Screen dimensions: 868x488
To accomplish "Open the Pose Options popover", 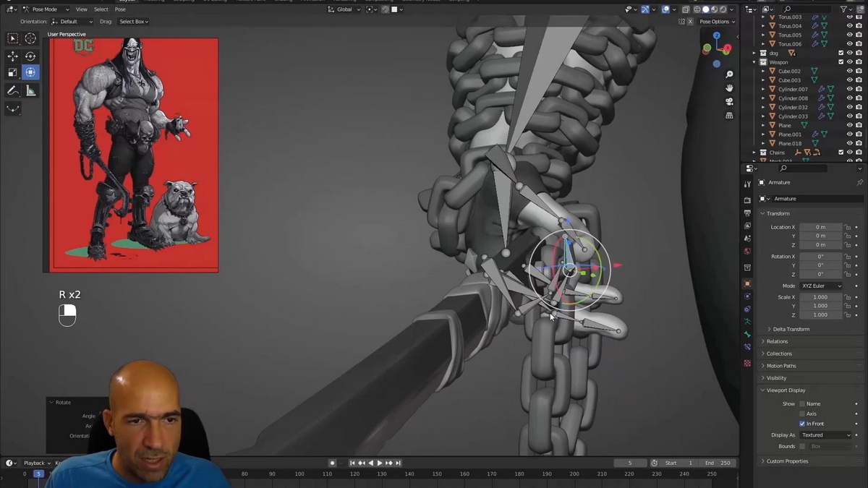I will pyautogui.click(x=715, y=22).
